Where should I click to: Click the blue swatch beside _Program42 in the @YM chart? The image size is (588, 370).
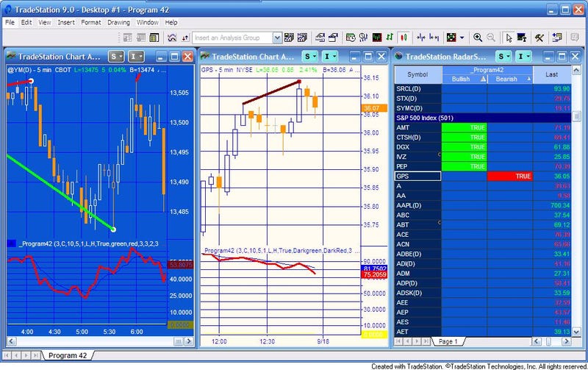tap(11, 244)
